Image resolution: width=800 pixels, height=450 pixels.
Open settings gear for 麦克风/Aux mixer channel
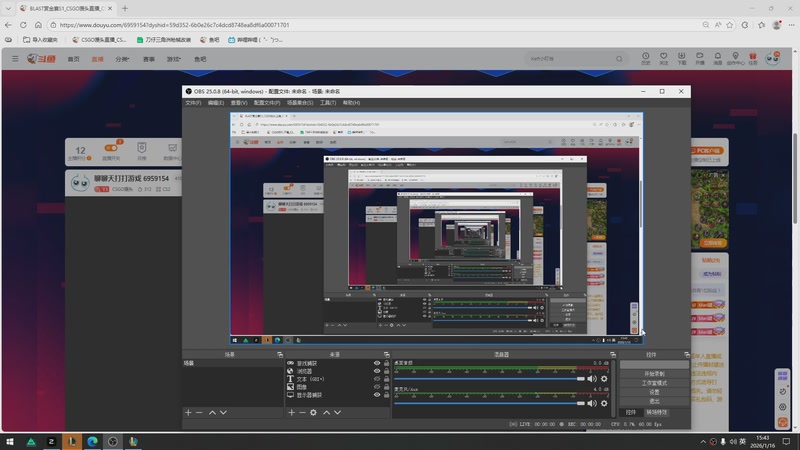pos(604,403)
